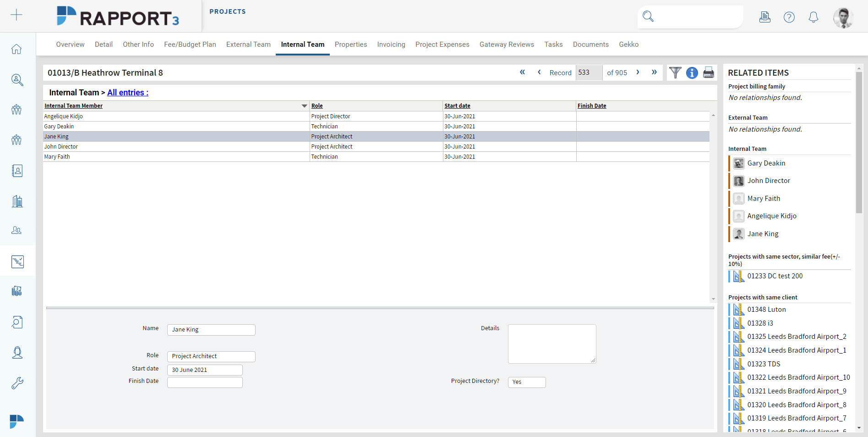Switch to the Invoicing tab
868x437 pixels.
point(391,44)
